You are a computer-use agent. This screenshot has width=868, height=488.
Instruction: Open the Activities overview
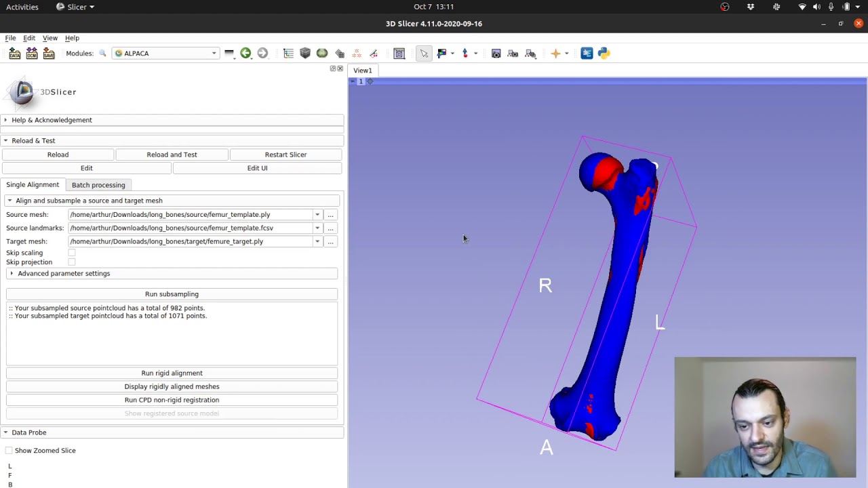pyautogui.click(x=22, y=7)
